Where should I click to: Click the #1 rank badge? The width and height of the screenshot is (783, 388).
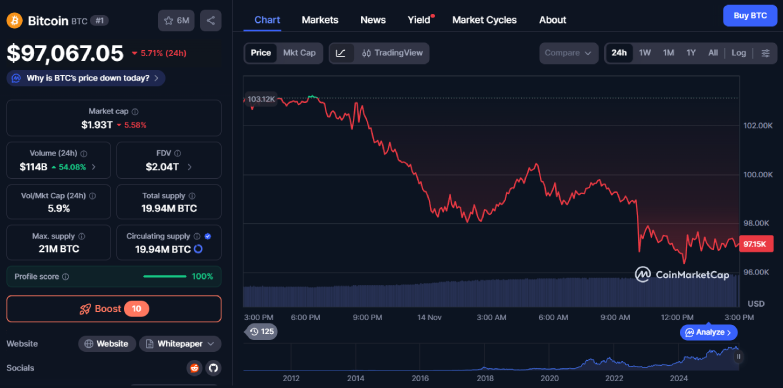[99, 20]
